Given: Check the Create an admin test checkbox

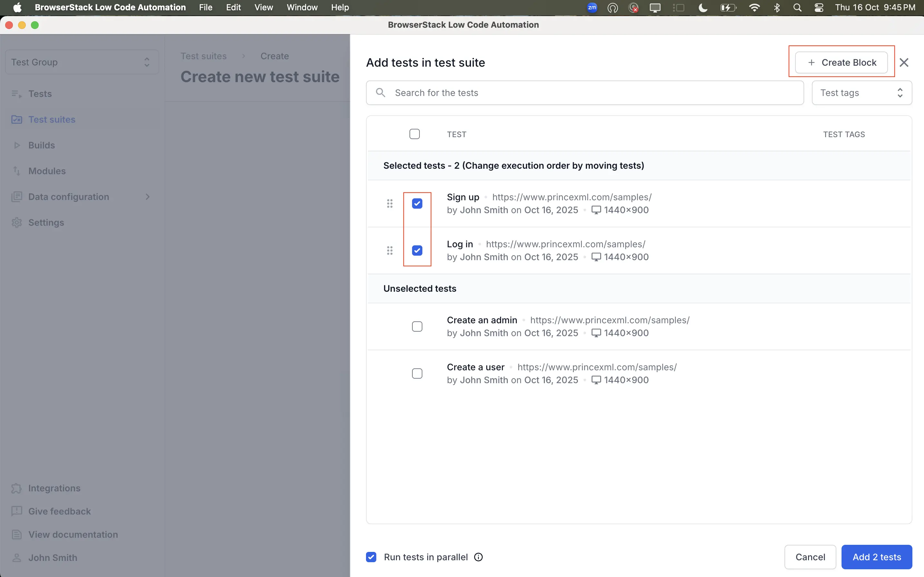Looking at the screenshot, I should (x=417, y=326).
